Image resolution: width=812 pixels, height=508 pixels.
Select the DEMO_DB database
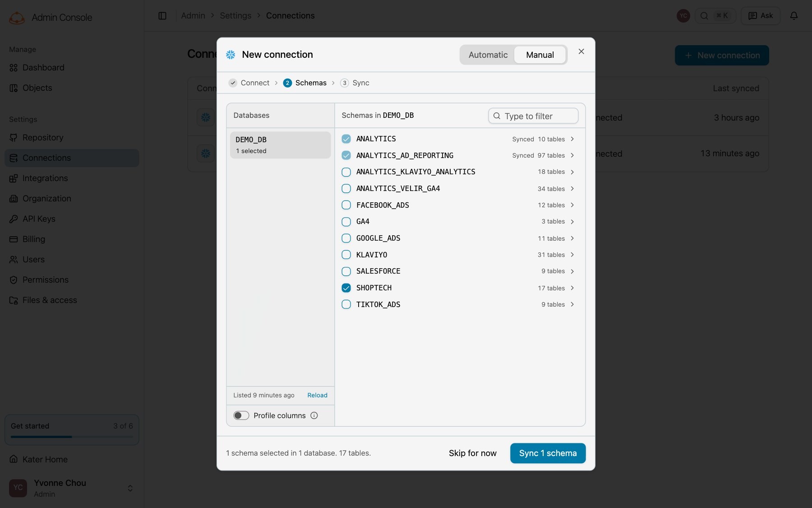(280, 145)
